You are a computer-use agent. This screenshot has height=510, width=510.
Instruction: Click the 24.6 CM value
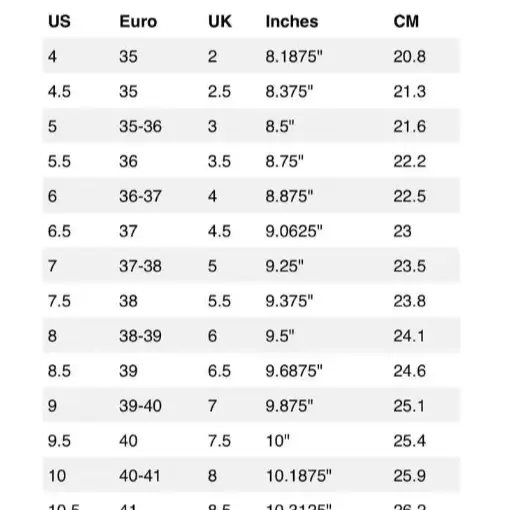pos(410,371)
